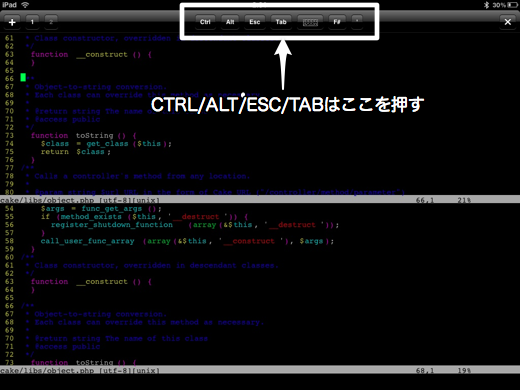
Task: Click top pane status line 'cake/libs/object.php'
Action: (x=47, y=200)
